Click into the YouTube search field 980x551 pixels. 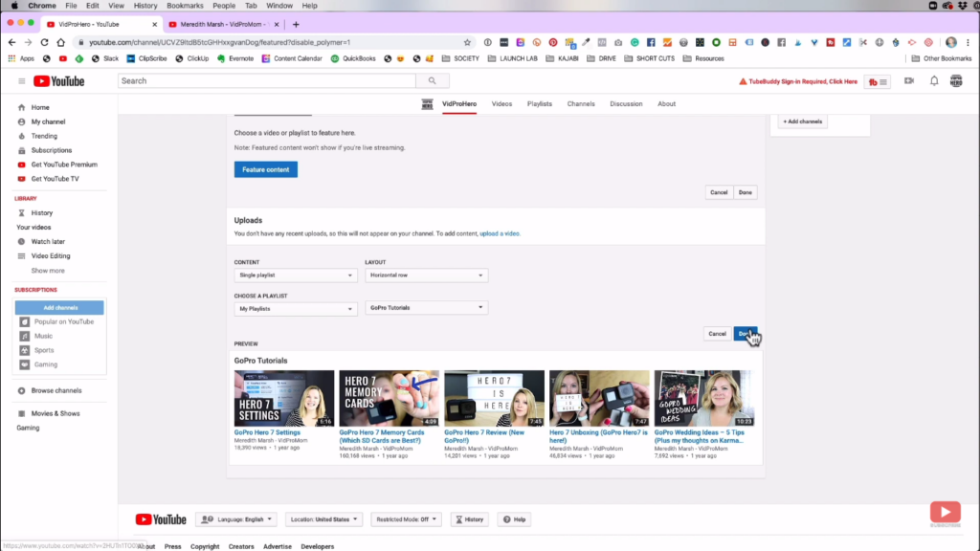point(267,80)
